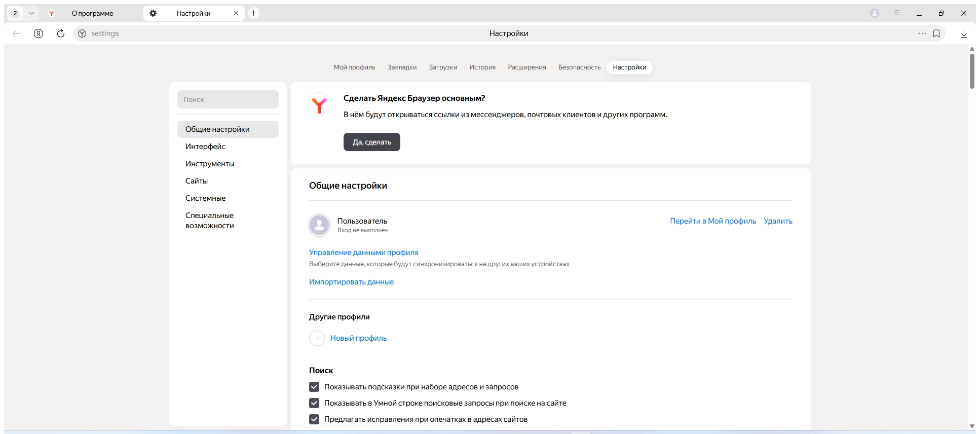
Task: Restore down the browser window
Action: 941,13
